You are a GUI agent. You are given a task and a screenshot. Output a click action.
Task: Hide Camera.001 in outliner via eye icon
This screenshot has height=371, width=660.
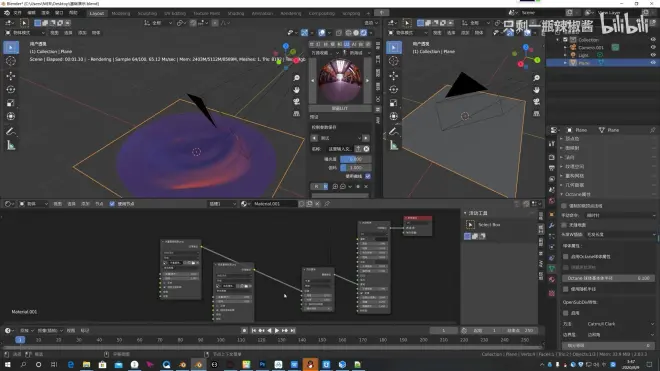653,47
